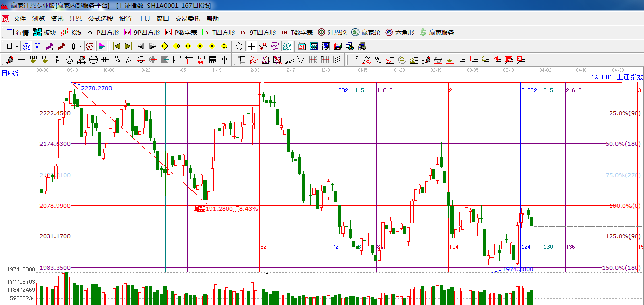Open the candlestick style dropdown arrow
This screenshot has width=644, height=305.
click(x=80, y=46)
